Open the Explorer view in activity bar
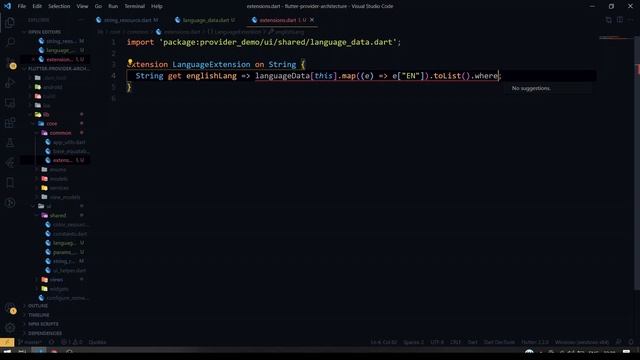The height and width of the screenshot is (360, 640). coord(10,22)
